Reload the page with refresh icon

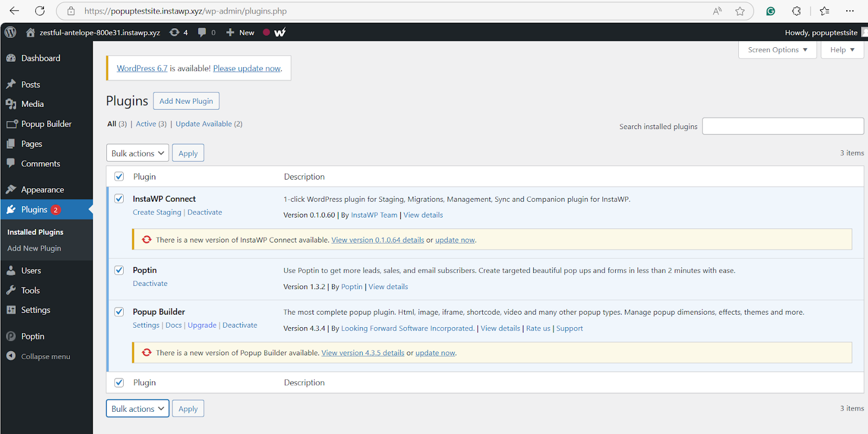[40, 11]
